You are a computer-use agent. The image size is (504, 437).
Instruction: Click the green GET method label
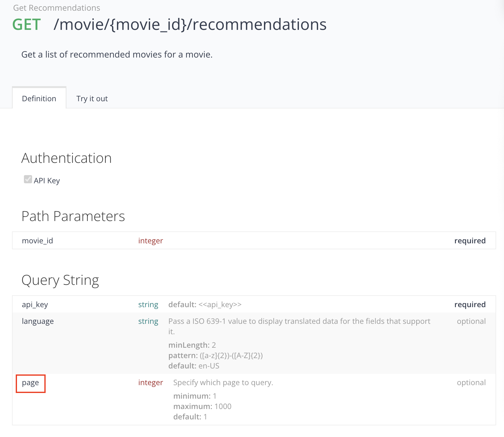click(26, 25)
